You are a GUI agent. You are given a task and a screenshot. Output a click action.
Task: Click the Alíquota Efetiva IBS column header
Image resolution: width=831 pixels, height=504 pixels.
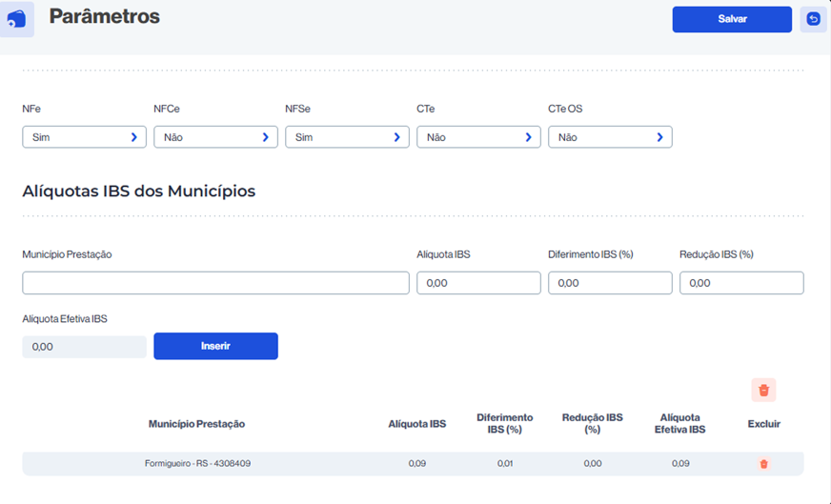(x=679, y=424)
